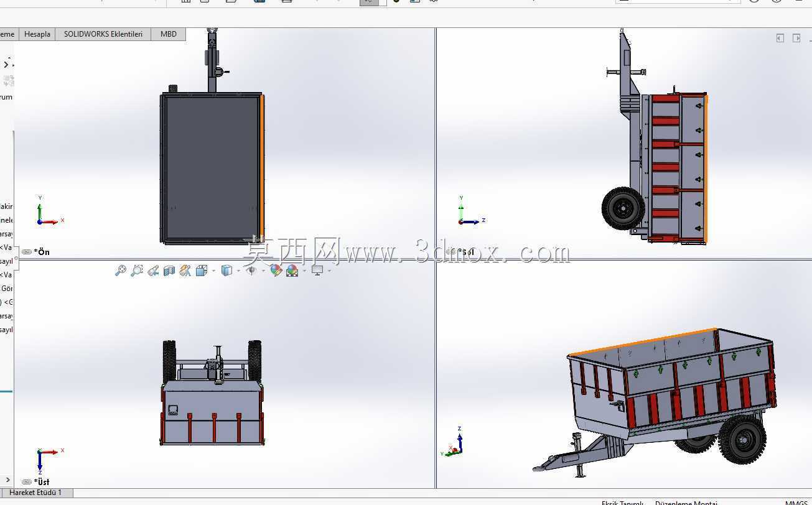Click the Display Style cube icon
Image resolution: width=812 pixels, height=505 pixels.
coord(226,271)
